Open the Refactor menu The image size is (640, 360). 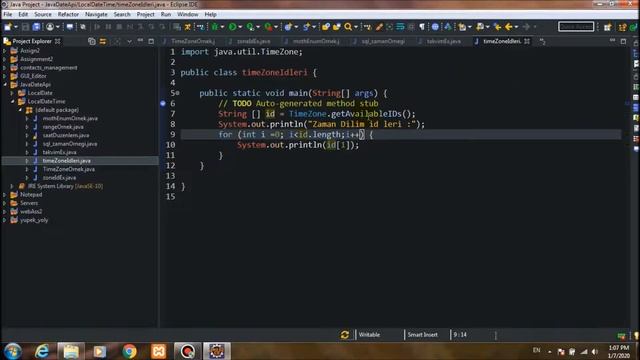[68, 14]
